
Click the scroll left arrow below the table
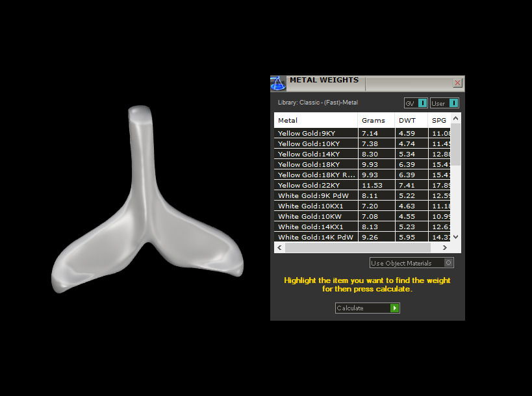point(279,247)
